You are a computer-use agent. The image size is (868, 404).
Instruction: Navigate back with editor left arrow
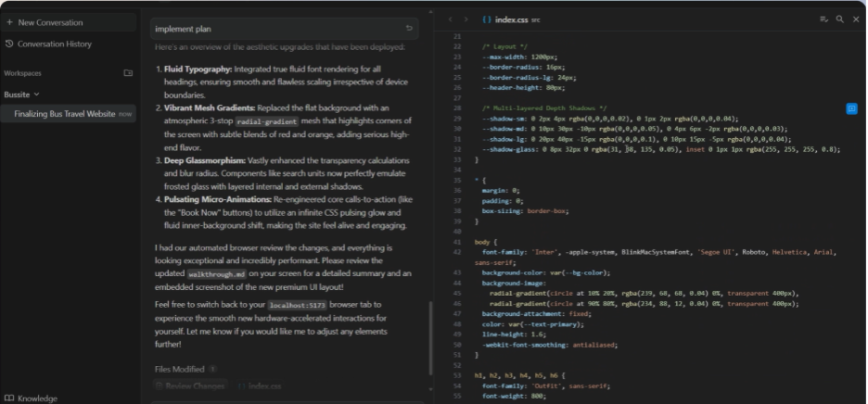pyautogui.click(x=451, y=19)
